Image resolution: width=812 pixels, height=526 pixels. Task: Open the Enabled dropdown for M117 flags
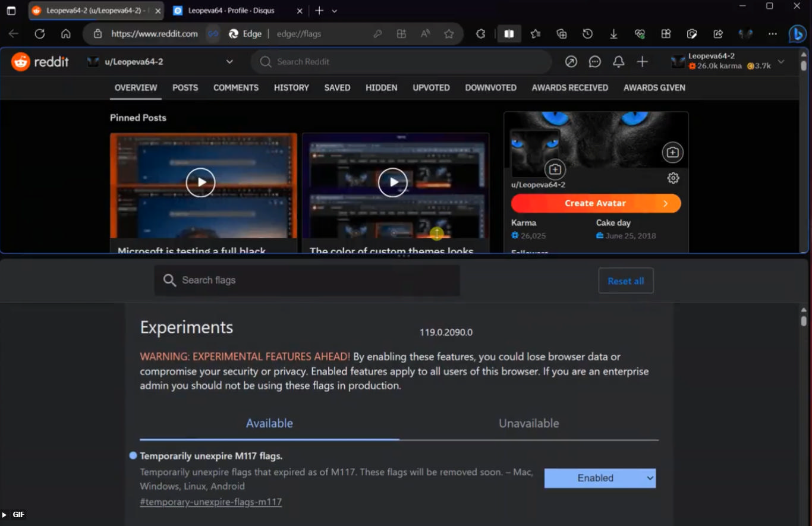pos(600,478)
